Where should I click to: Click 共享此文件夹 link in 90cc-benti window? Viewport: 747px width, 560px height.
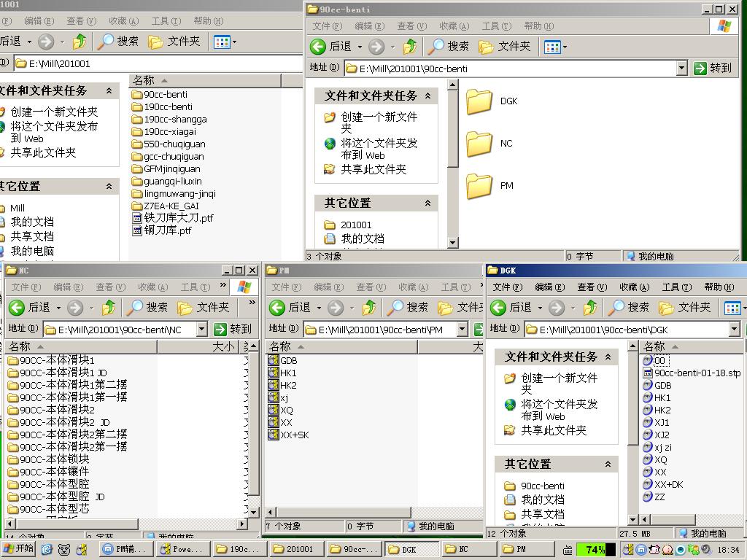coord(373,169)
